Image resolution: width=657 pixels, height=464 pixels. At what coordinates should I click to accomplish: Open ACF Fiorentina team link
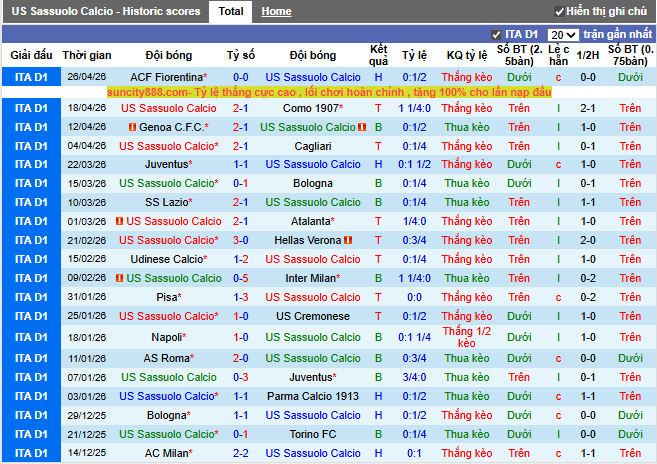click(x=166, y=77)
